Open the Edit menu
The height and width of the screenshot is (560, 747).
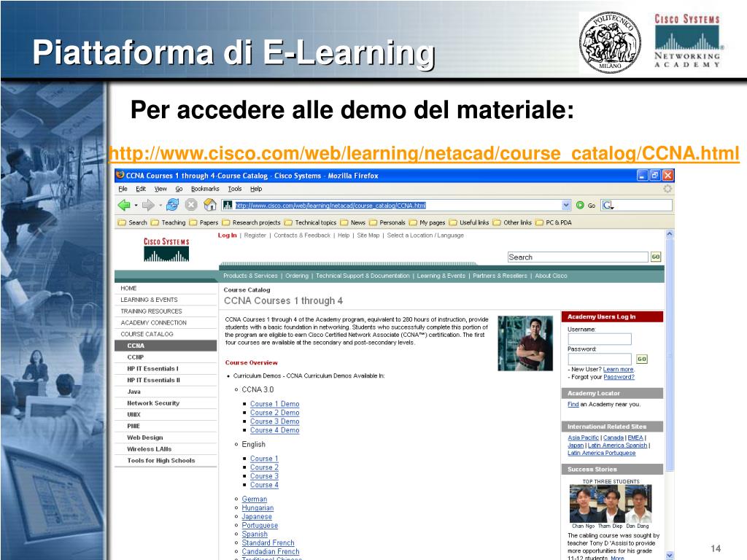pos(141,189)
